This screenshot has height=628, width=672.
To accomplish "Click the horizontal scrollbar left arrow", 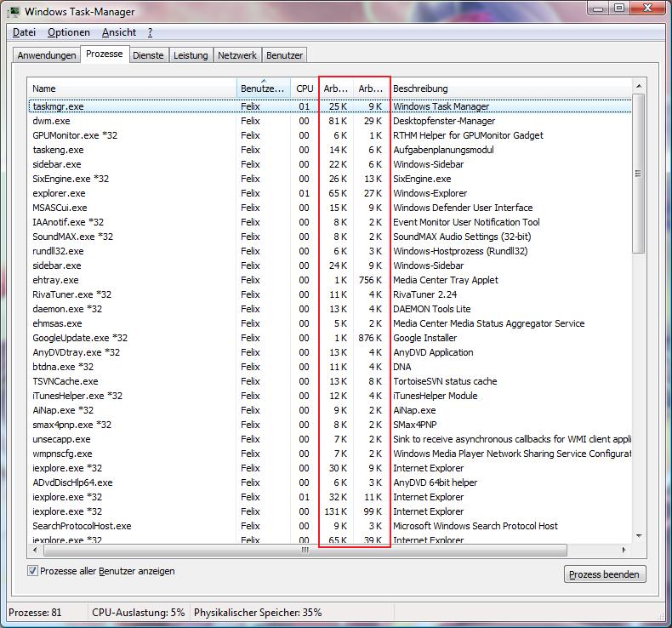I will pyautogui.click(x=35, y=550).
